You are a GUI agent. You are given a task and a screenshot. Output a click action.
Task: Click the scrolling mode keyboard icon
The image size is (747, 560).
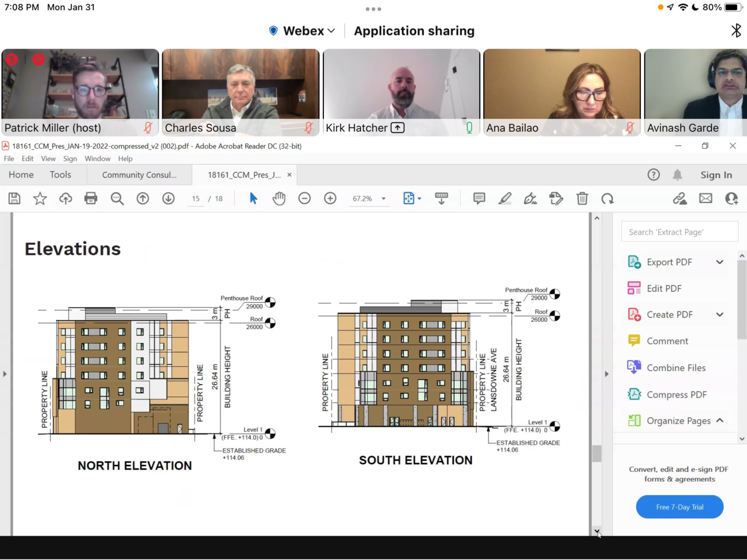442,199
